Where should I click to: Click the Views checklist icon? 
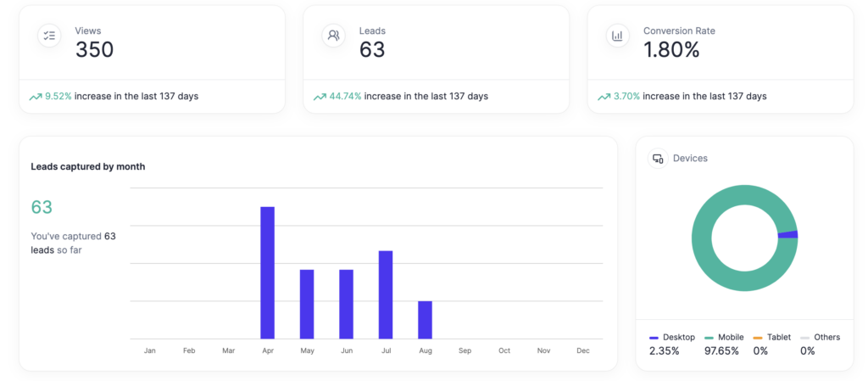(x=49, y=36)
